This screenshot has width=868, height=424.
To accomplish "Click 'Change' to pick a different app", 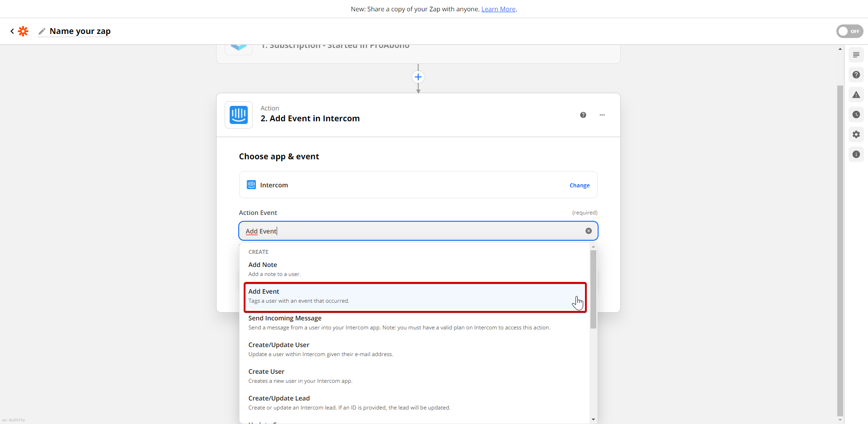I will pyautogui.click(x=580, y=186).
